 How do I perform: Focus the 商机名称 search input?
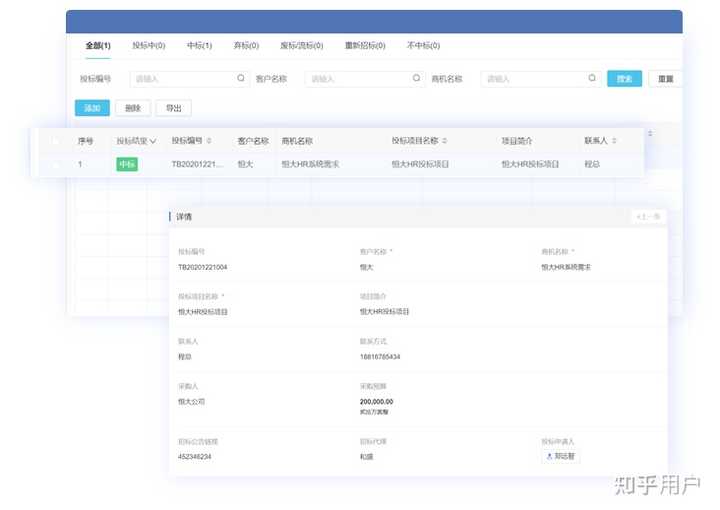(541, 79)
